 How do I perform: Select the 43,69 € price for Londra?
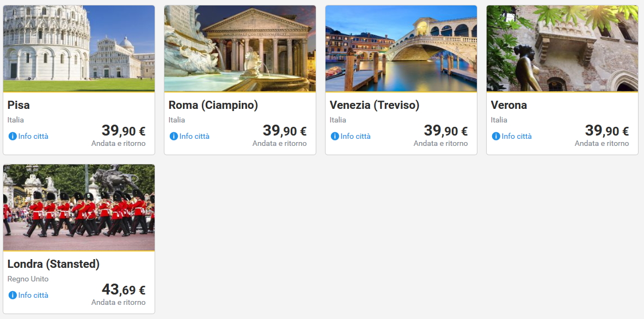tap(124, 290)
